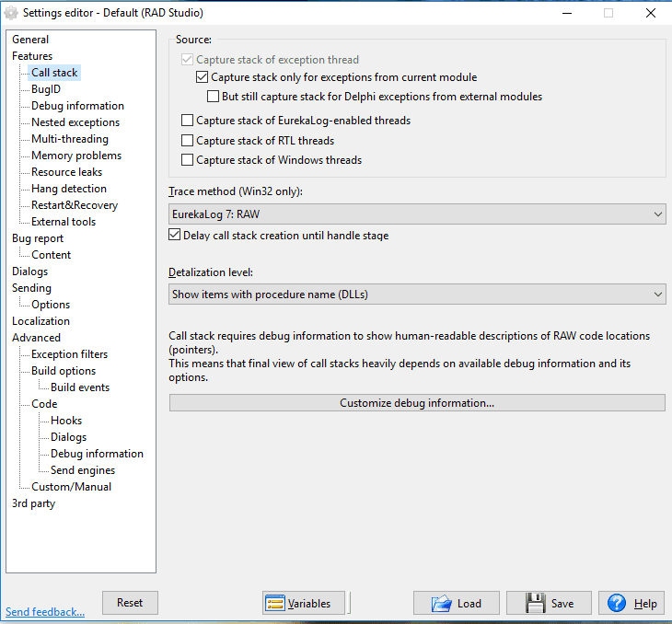
Task: Open Hooks under Code
Action: 66,421
